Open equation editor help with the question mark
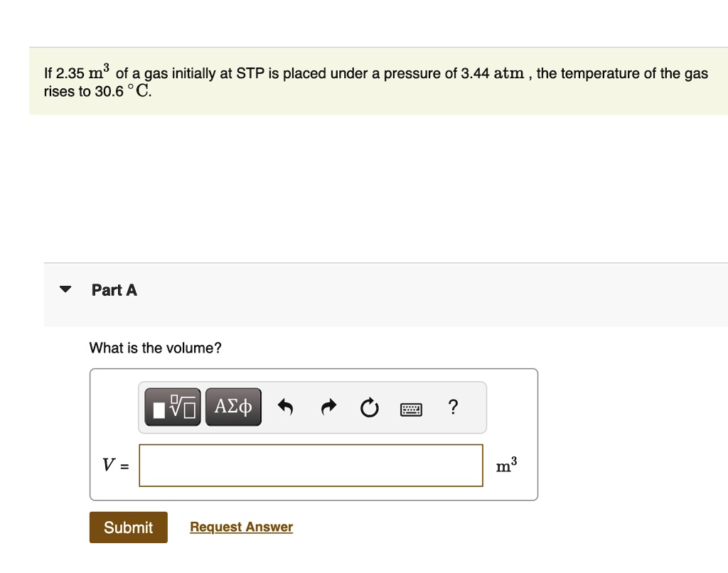Screen dimensions: 728x573 click(x=453, y=407)
